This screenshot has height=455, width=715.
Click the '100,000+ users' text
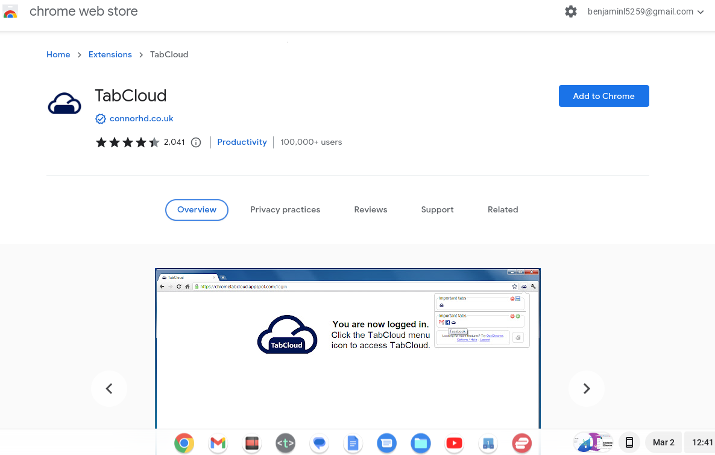[x=311, y=142]
